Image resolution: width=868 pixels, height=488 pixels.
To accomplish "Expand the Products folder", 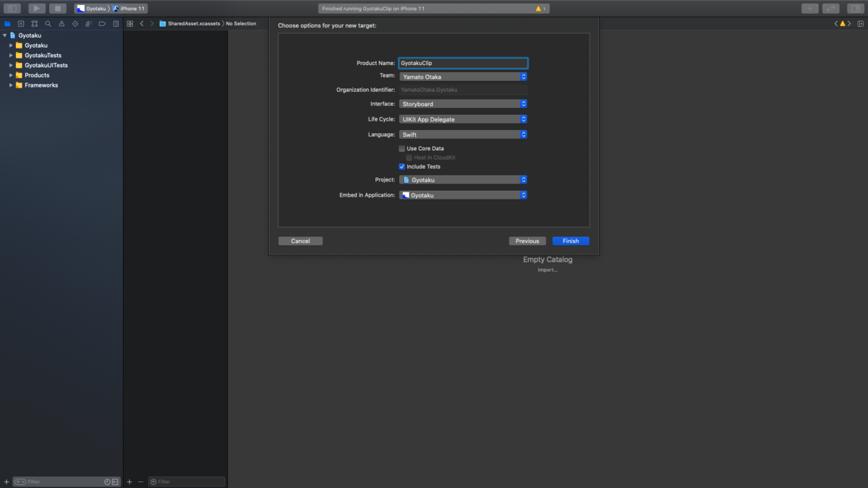I will (11, 75).
